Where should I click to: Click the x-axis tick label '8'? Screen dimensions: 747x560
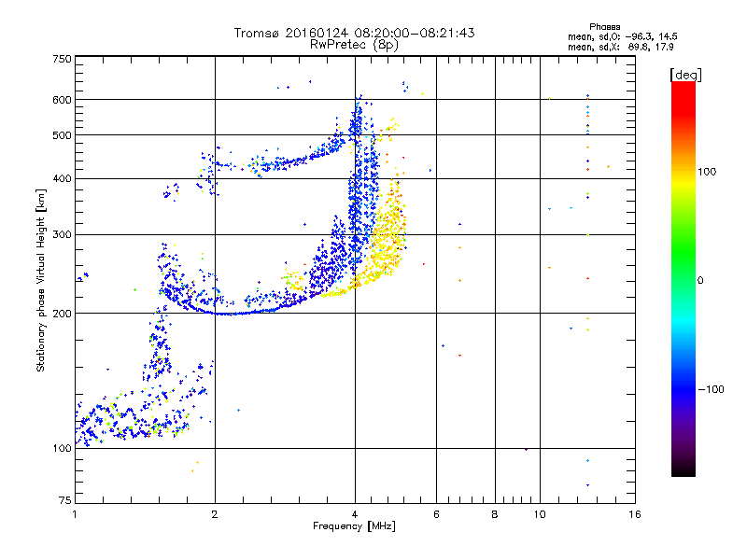click(x=495, y=514)
